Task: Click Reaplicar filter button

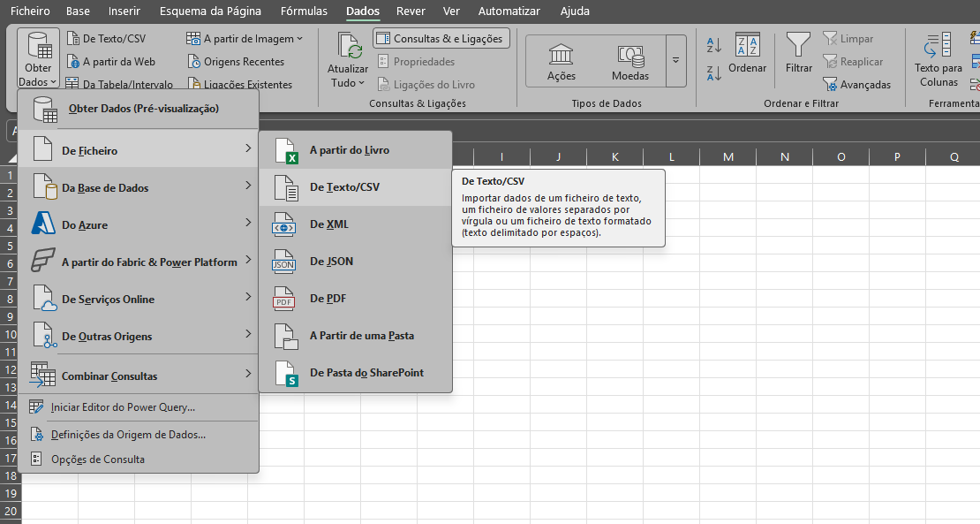Action: (x=853, y=62)
